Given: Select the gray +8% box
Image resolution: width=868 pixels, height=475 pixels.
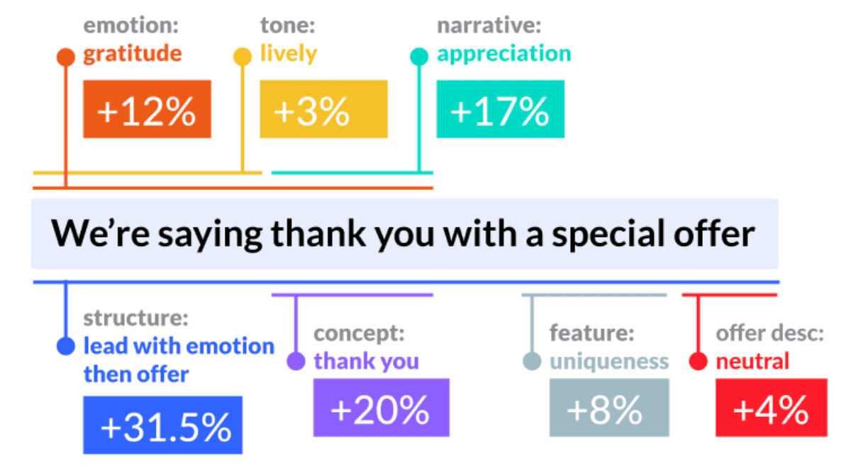Looking at the screenshot, I should click(x=608, y=408).
